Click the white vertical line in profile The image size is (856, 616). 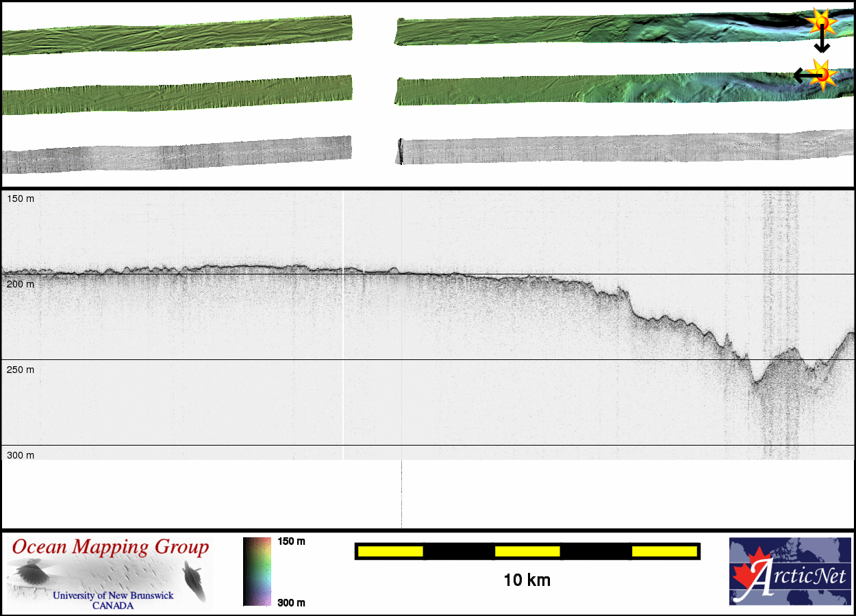coord(342,342)
